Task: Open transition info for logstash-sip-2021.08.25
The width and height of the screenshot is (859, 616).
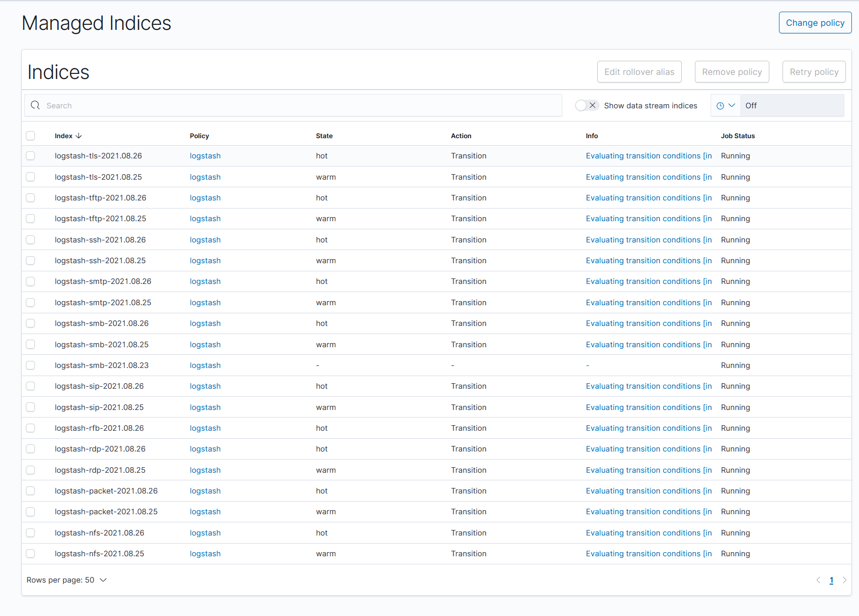Action: coord(649,407)
